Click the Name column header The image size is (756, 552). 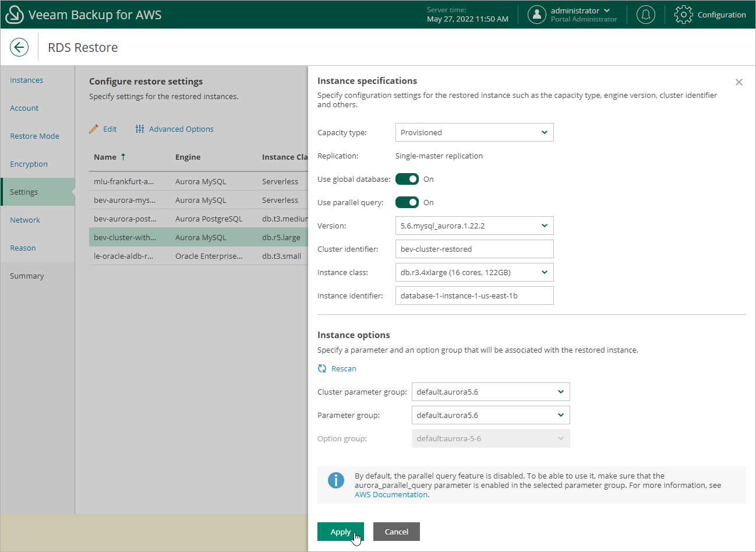(x=105, y=157)
